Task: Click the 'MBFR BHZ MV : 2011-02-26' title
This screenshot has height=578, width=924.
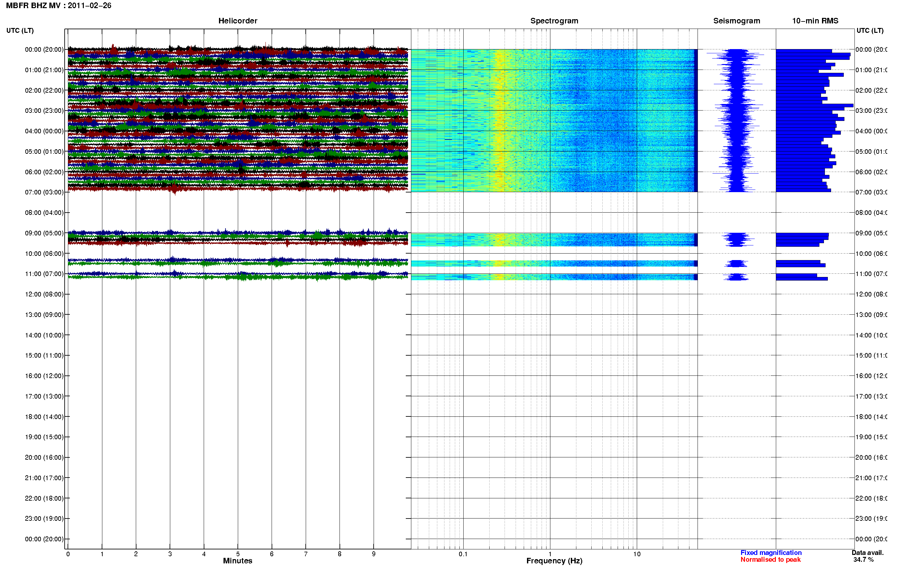Action: tap(58, 5)
